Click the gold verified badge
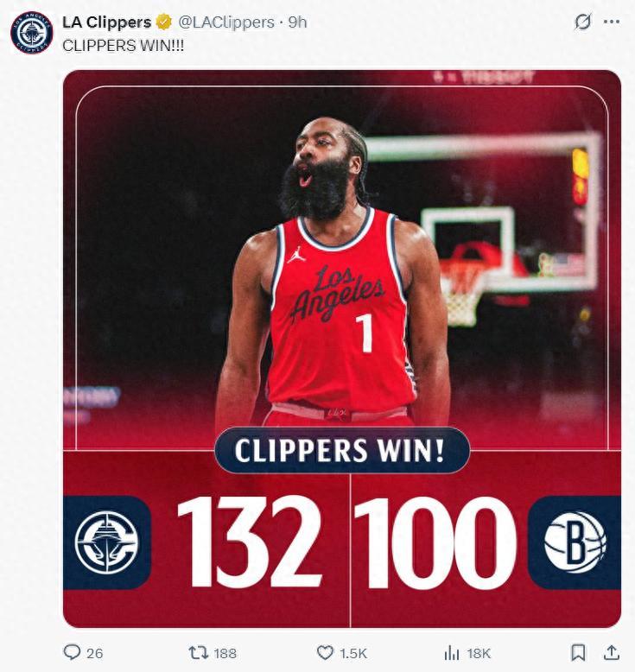 pos(164,22)
